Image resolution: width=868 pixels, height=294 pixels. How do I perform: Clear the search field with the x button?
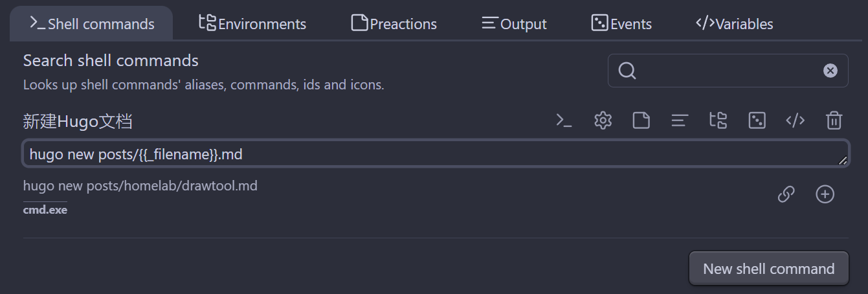tap(830, 71)
